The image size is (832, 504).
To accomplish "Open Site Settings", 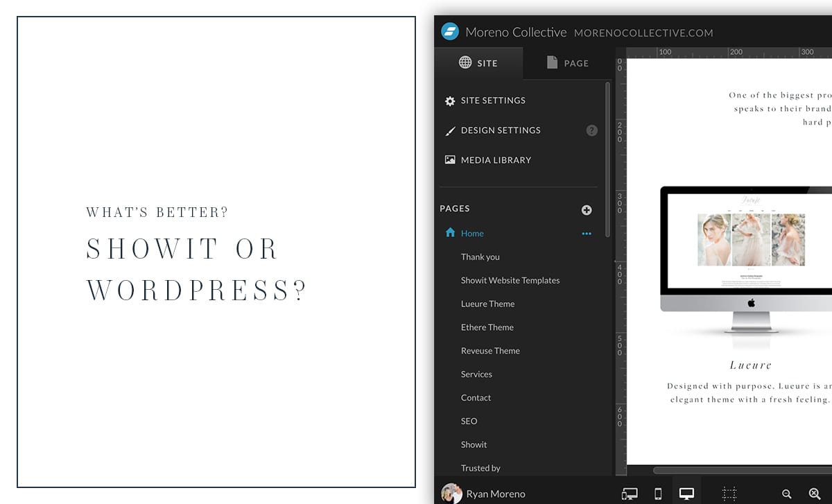I will [x=492, y=101].
